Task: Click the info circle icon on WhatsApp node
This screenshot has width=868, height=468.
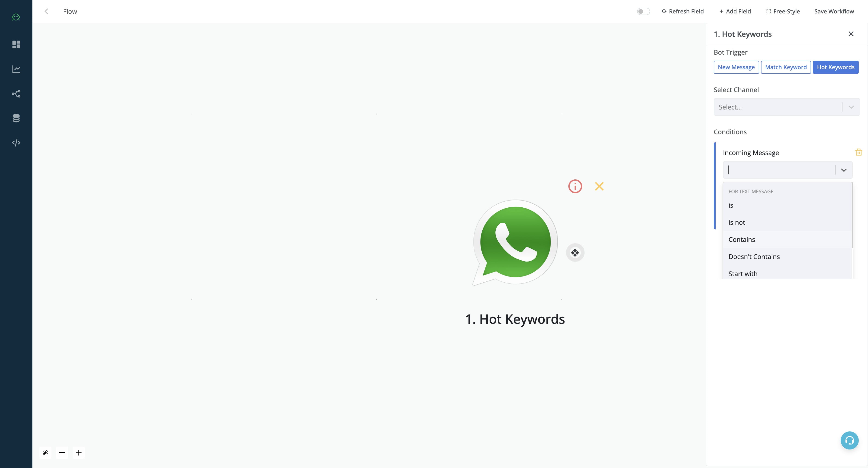Action: coord(575,186)
